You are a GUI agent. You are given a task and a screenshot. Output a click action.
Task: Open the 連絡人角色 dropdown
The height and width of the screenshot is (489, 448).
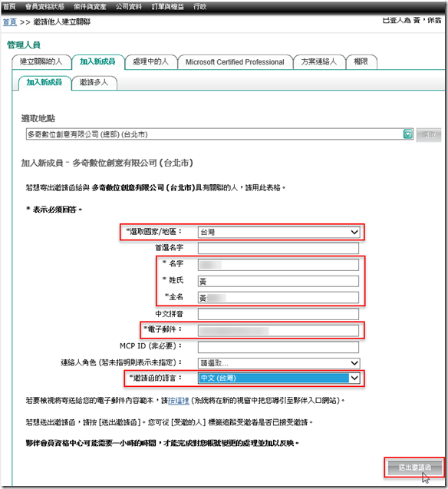point(278,363)
